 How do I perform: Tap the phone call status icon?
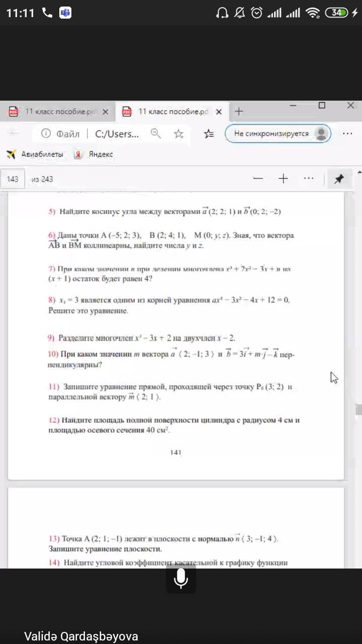click(47, 13)
